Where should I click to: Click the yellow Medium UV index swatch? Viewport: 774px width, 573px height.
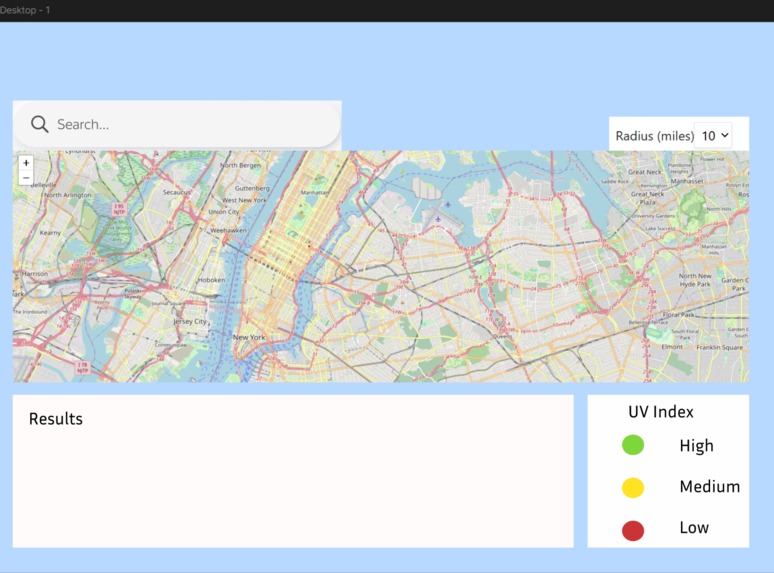tap(633, 488)
